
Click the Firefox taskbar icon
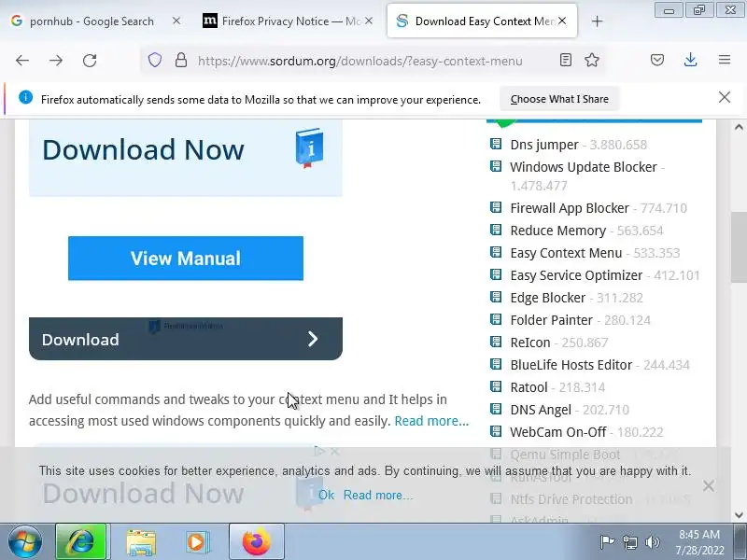point(257,542)
